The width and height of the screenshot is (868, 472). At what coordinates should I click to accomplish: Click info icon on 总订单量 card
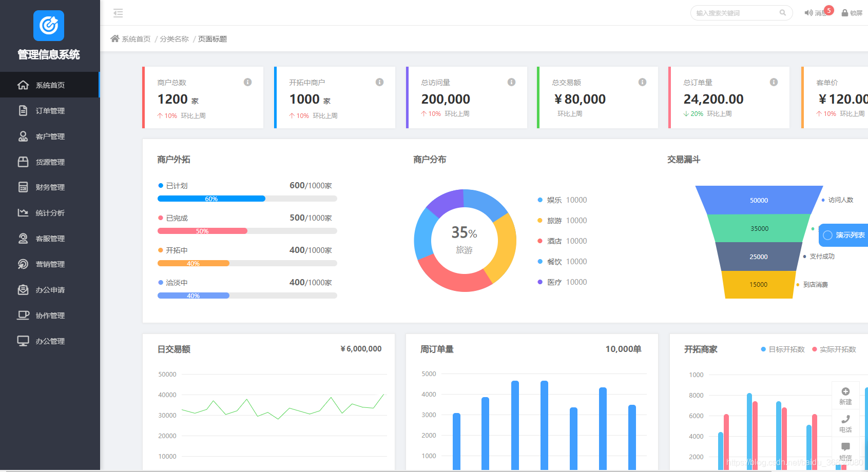pyautogui.click(x=774, y=82)
